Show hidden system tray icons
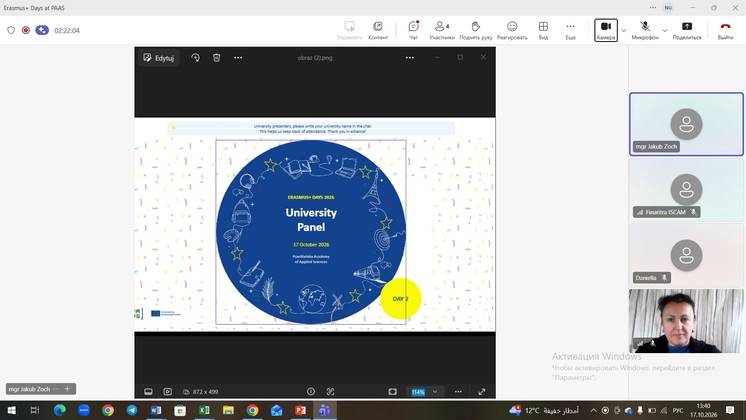The width and height of the screenshot is (746, 420). tap(593, 410)
